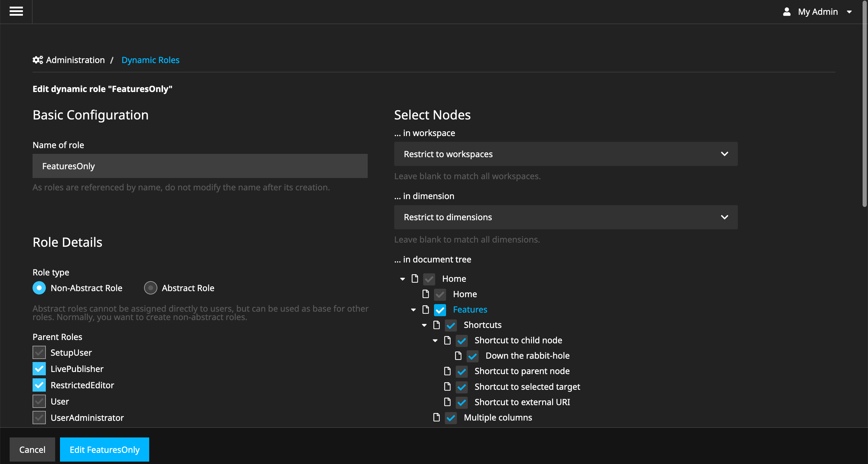
Task: Click the Administration gears icon
Action: pyautogui.click(x=37, y=60)
